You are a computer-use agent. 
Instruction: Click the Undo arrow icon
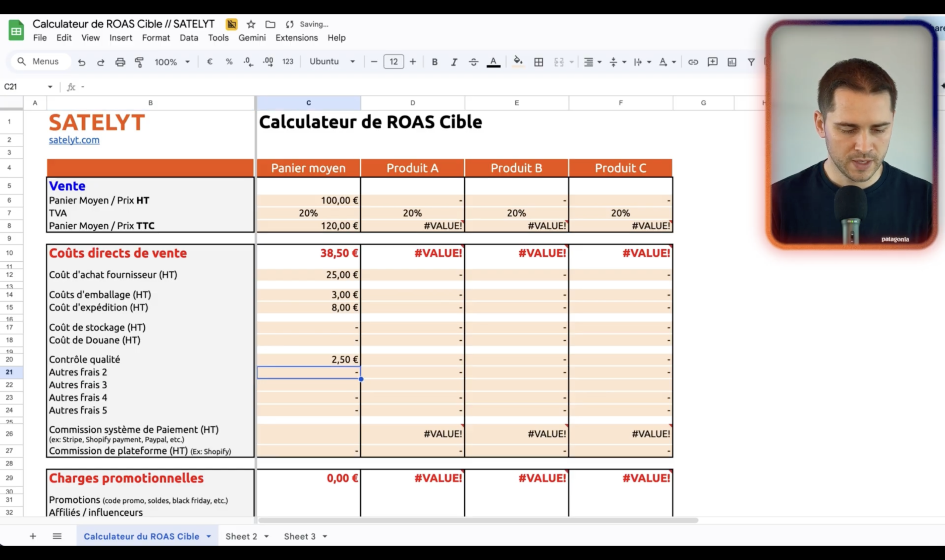[82, 62]
